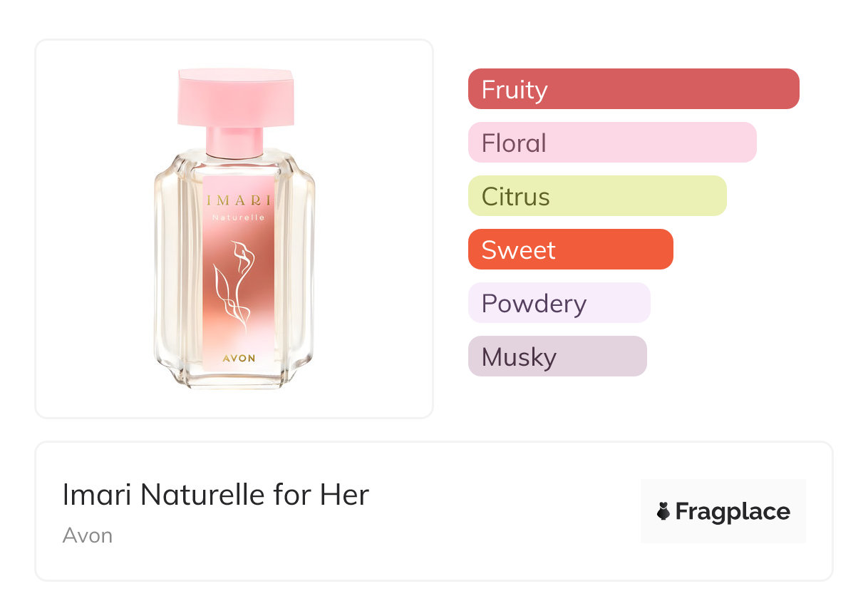Click the pink perfume bottle cap
This screenshot has height=616, width=868.
(x=235, y=96)
